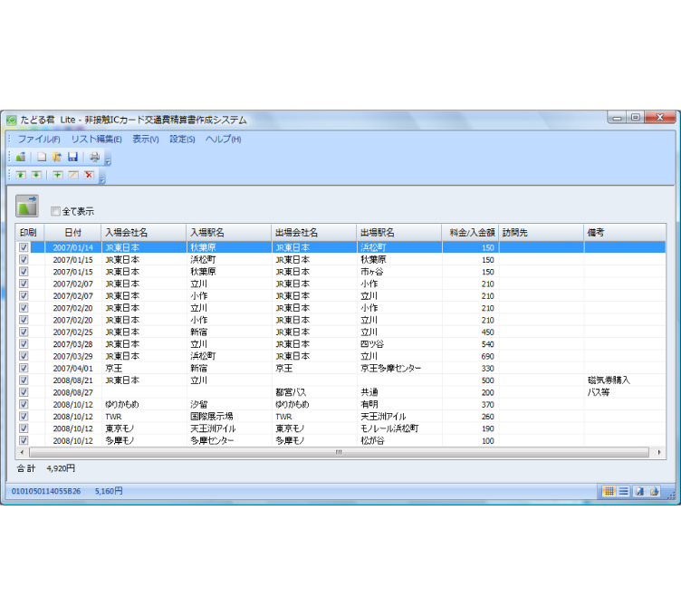This screenshot has height=616, width=681.
Task: Expand the first toolbar overflow options arrow
Action: (x=108, y=162)
